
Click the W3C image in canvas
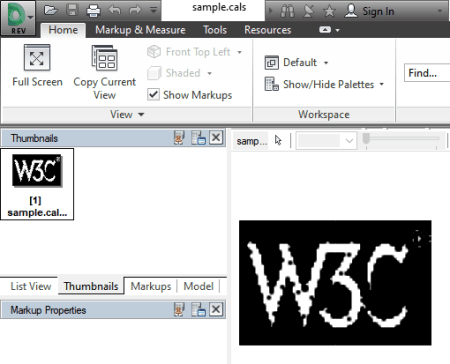[335, 283]
